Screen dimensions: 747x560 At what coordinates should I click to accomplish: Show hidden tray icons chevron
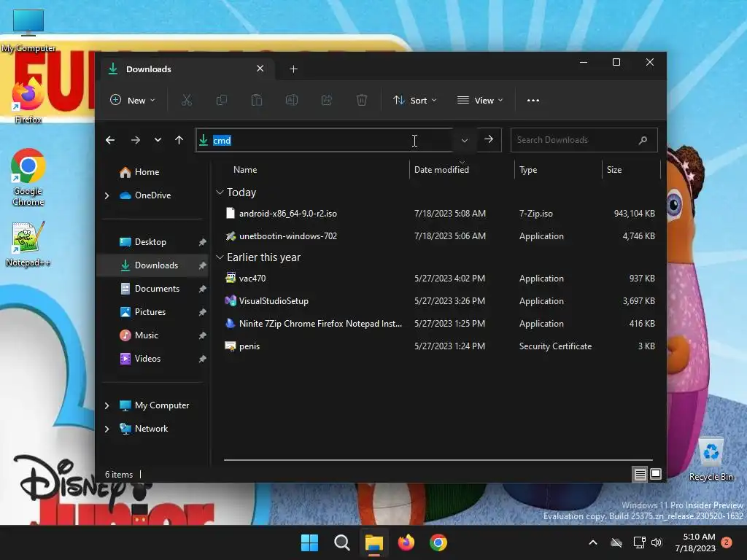(x=593, y=542)
